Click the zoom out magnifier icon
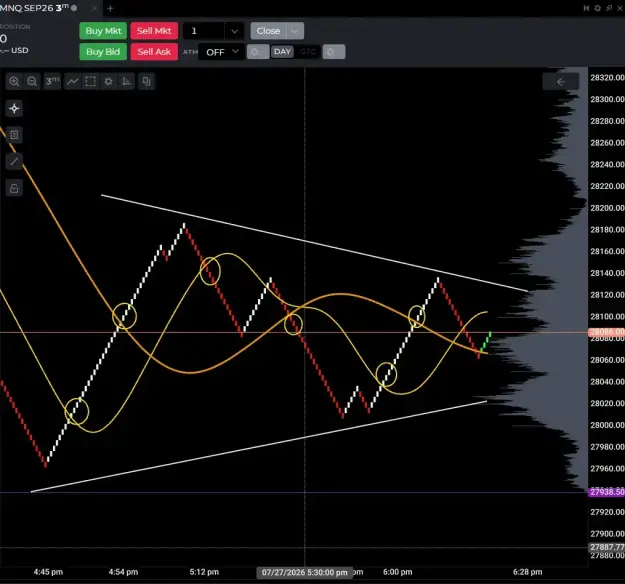This screenshot has width=625, height=584. point(32,81)
